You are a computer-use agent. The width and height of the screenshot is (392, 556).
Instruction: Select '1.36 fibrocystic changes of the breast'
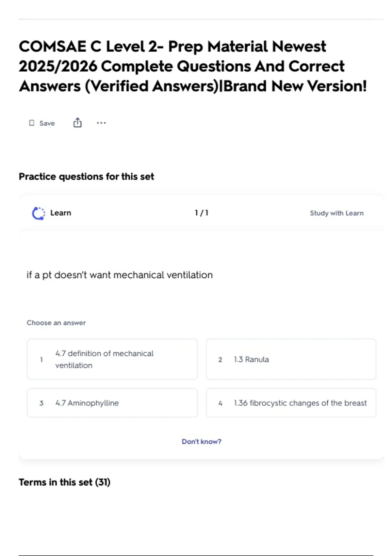(x=291, y=403)
